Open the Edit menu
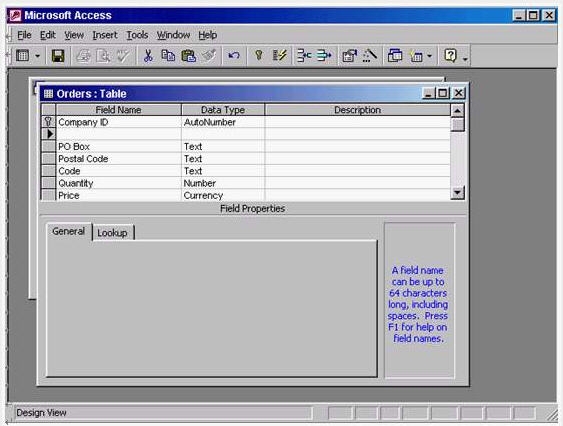Screen dimensions: 563x426 pos(47,35)
